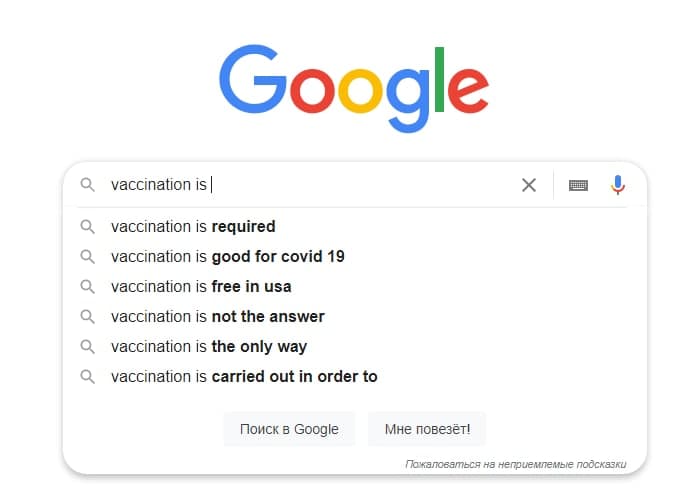Choose suggestion 'vaccination is good for covid 19'

[228, 257]
